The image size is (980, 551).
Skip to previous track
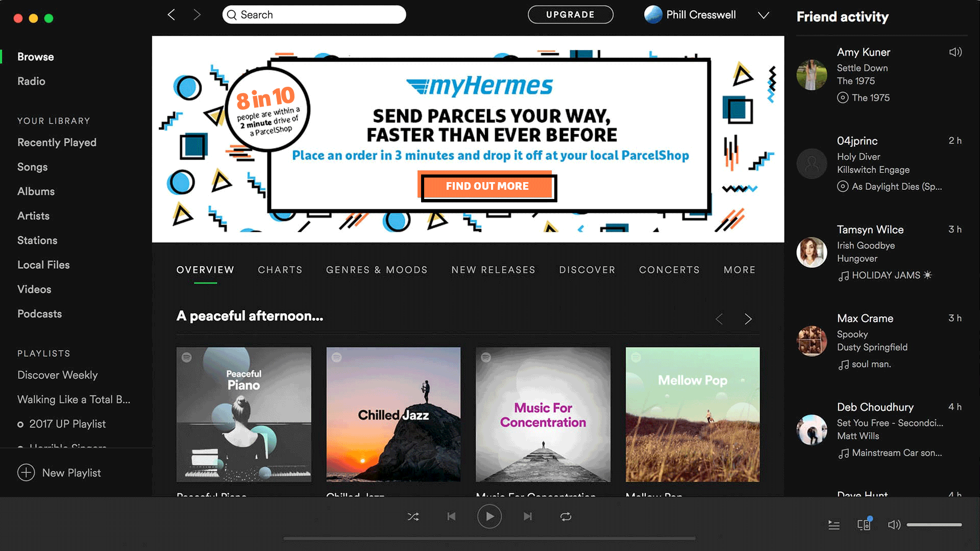point(451,517)
